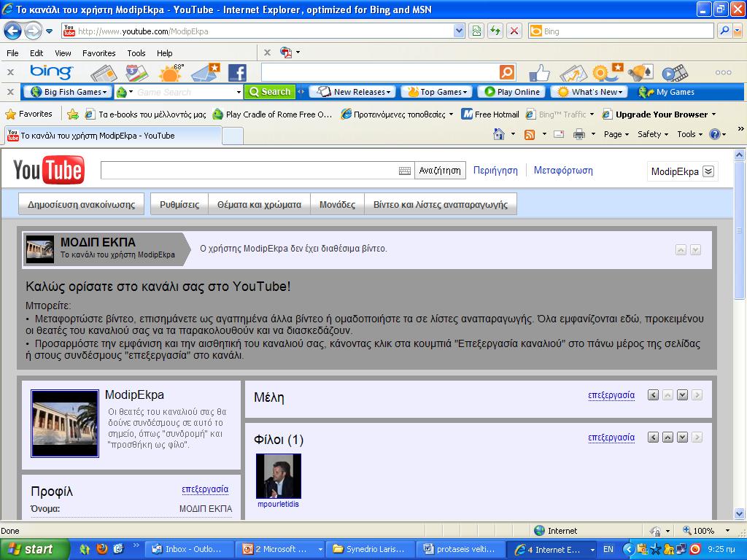Move the Μέλη module down with its arrow
The image size is (747, 560).
coord(682,394)
